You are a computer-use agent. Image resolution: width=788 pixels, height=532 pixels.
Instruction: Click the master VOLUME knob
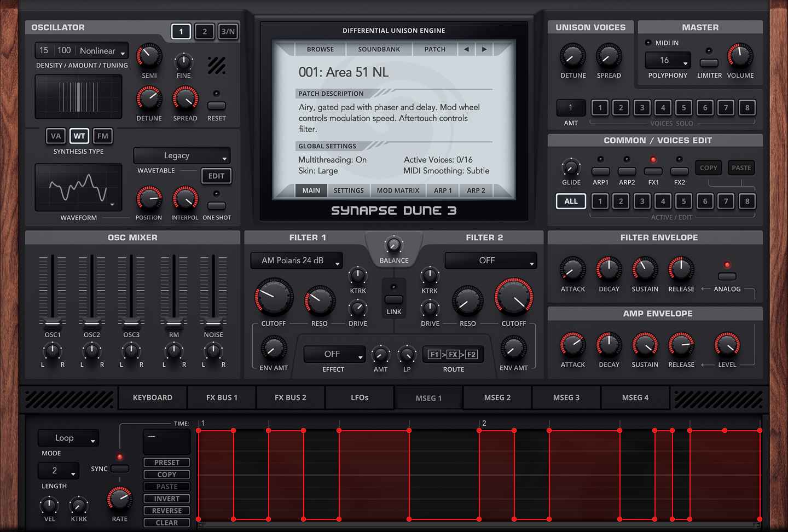click(740, 56)
